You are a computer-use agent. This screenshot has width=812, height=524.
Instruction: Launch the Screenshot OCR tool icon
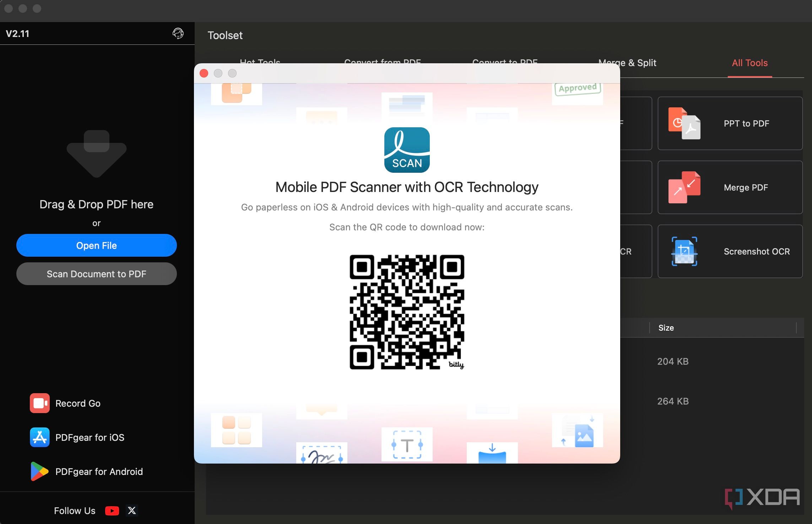click(684, 251)
